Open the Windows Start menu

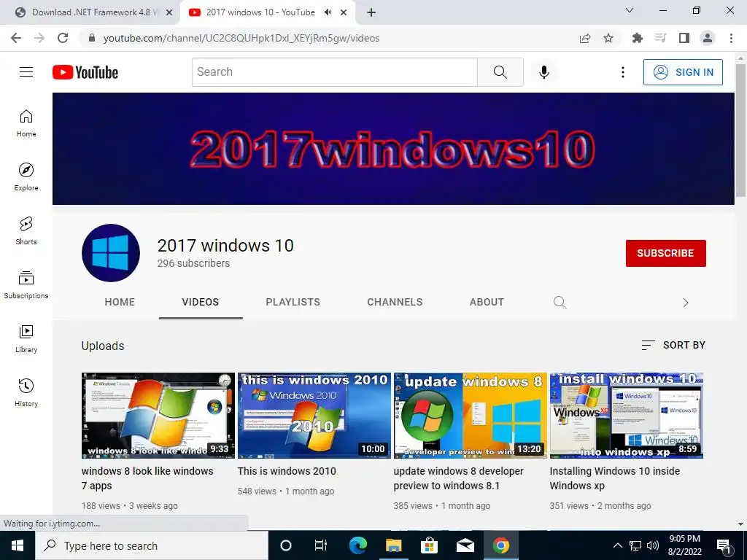pos(18,545)
